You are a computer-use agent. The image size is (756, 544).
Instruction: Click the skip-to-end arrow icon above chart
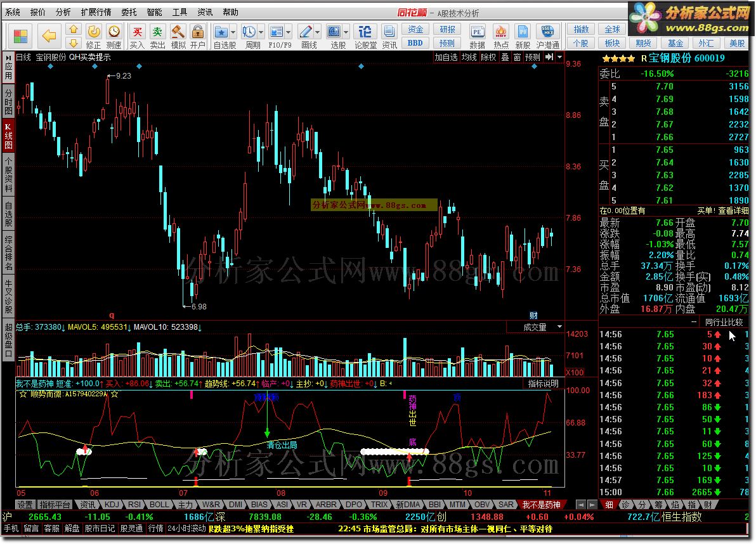pos(549,57)
